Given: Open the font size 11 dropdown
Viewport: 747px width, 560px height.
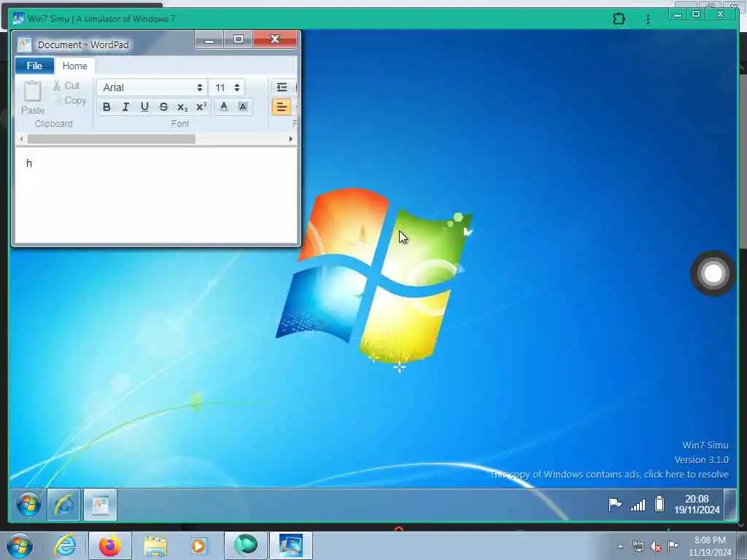Looking at the screenshot, I should (x=227, y=87).
